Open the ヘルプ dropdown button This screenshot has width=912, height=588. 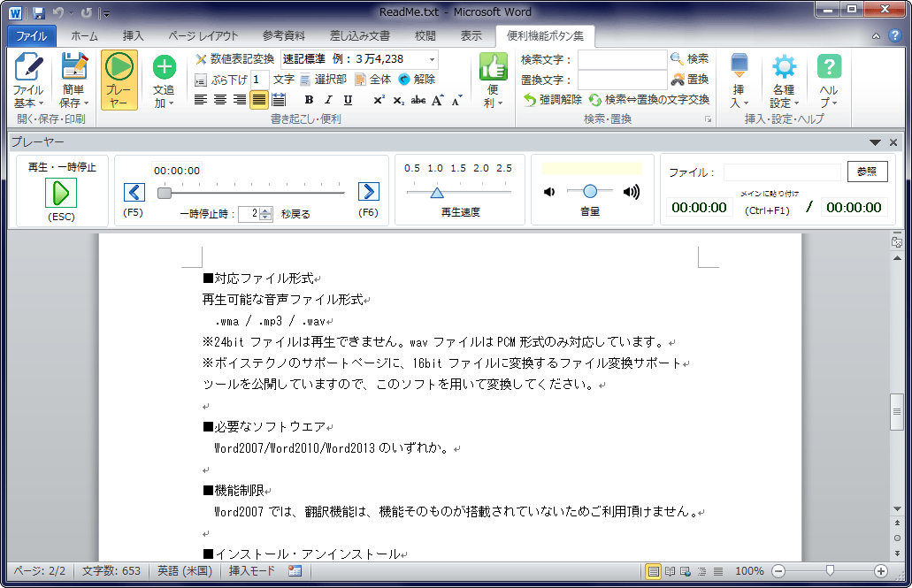click(829, 80)
